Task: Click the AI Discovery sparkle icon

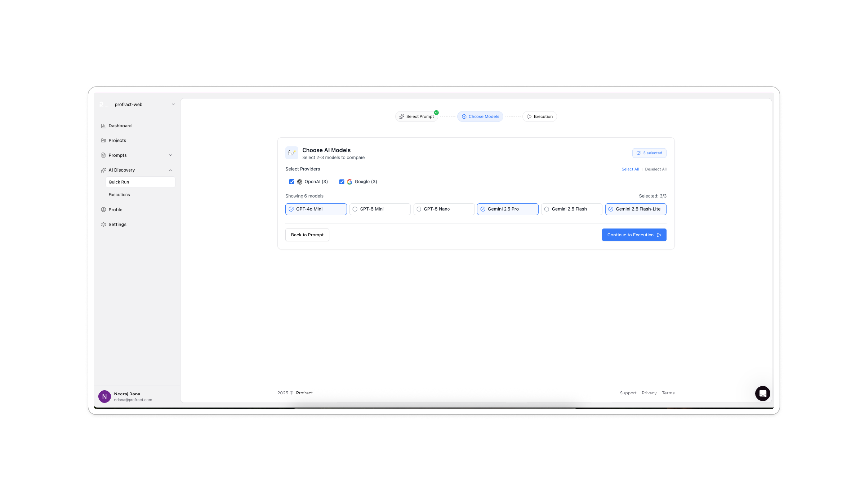Action: [104, 170]
